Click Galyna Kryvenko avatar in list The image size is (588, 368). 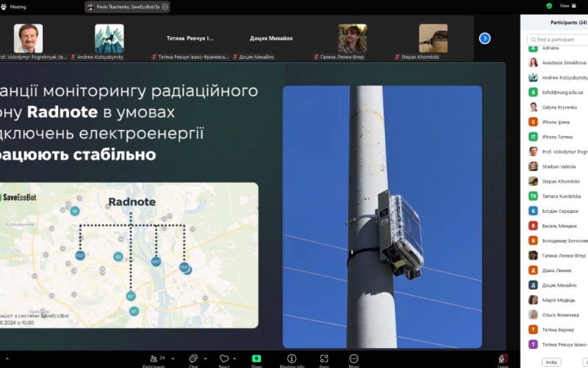pyautogui.click(x=534, y=107)
